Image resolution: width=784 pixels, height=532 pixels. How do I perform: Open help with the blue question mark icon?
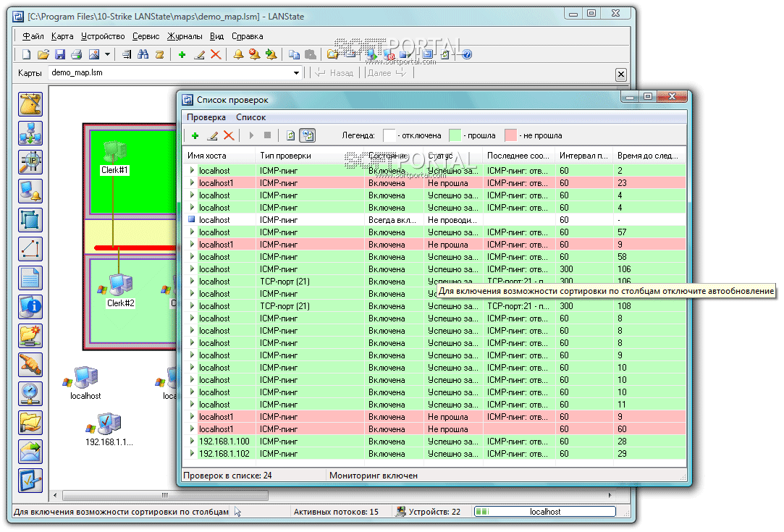tap(467, 54)
